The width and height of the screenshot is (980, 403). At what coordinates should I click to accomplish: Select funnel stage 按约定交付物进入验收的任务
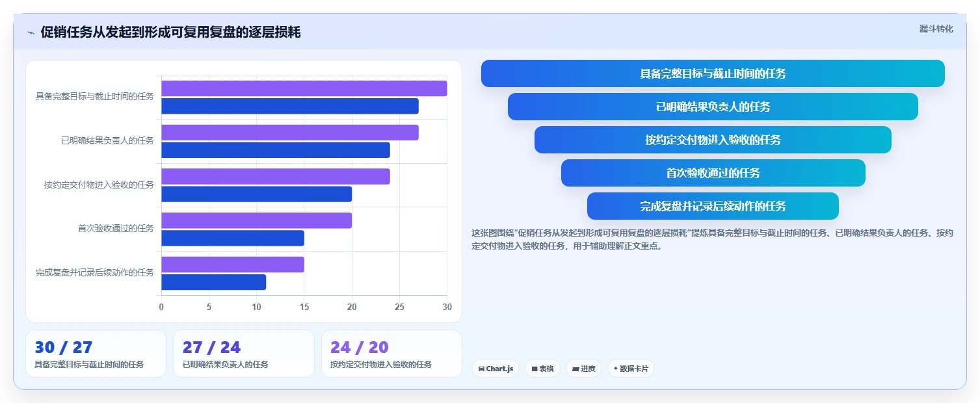coord(713,140)
